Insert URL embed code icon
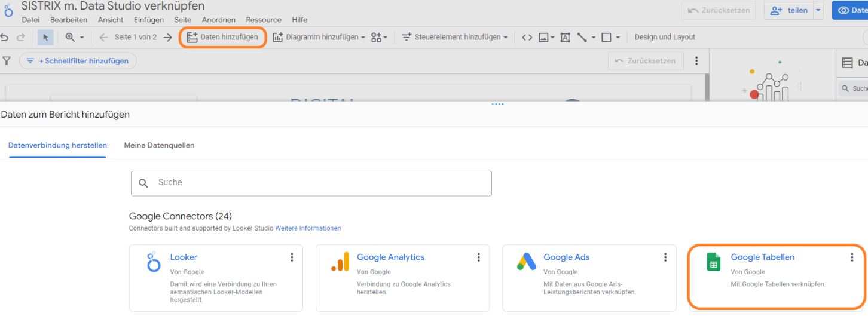The width and height of the screenshot is (868, 316). [x=527, y=37]
